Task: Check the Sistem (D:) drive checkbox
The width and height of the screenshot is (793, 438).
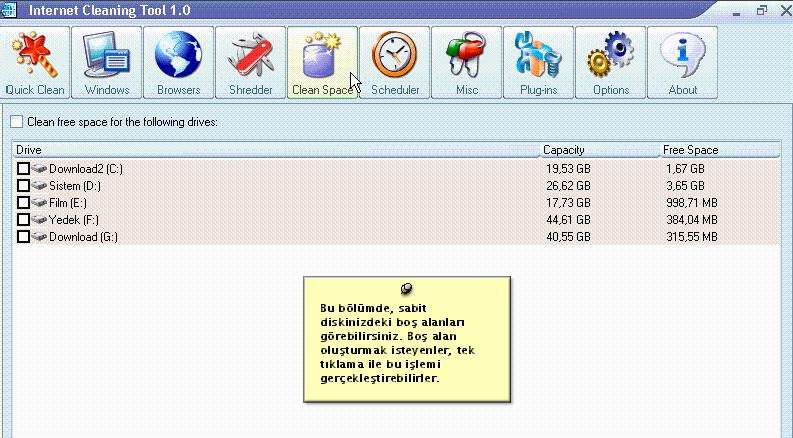Action: [23, 186]
